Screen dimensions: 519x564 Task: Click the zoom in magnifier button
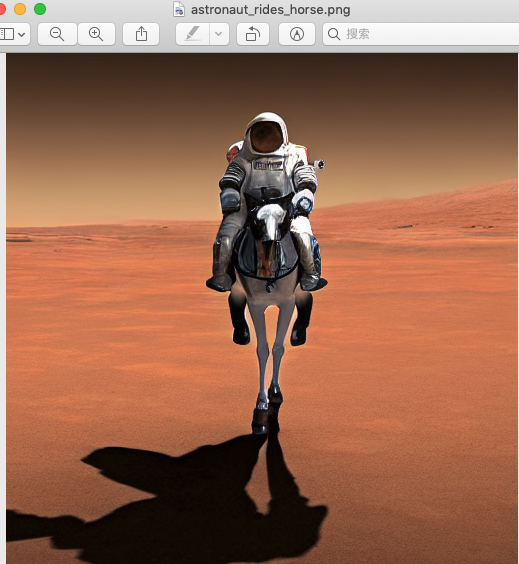click(x=96, y=34)
